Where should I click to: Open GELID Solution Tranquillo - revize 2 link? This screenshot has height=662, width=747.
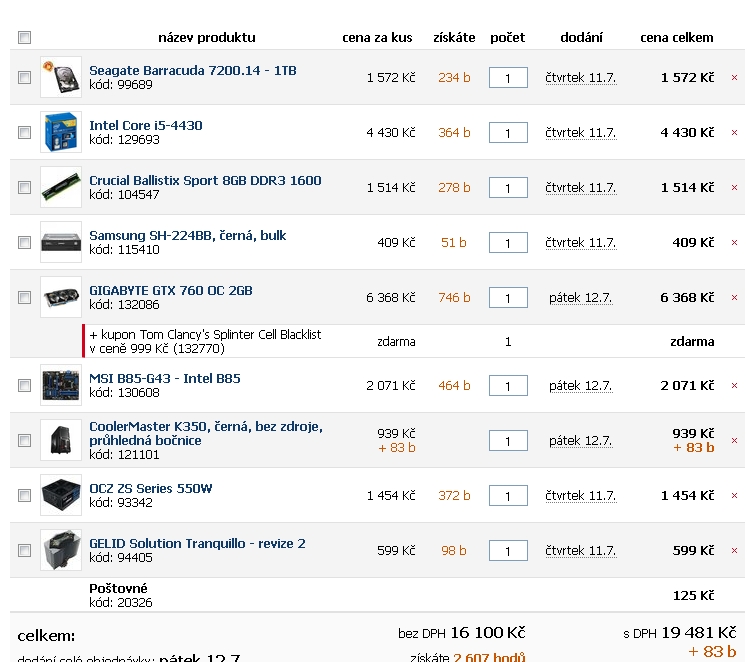pos(197,544)
